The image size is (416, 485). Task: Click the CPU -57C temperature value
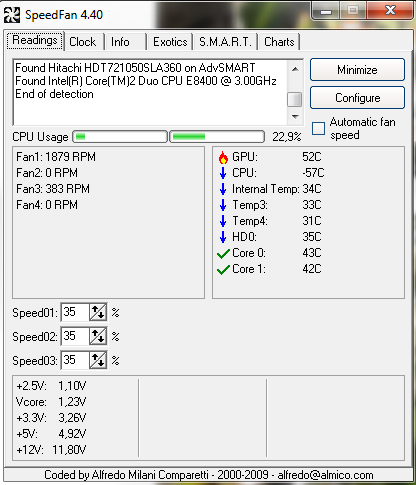point(313,173)
